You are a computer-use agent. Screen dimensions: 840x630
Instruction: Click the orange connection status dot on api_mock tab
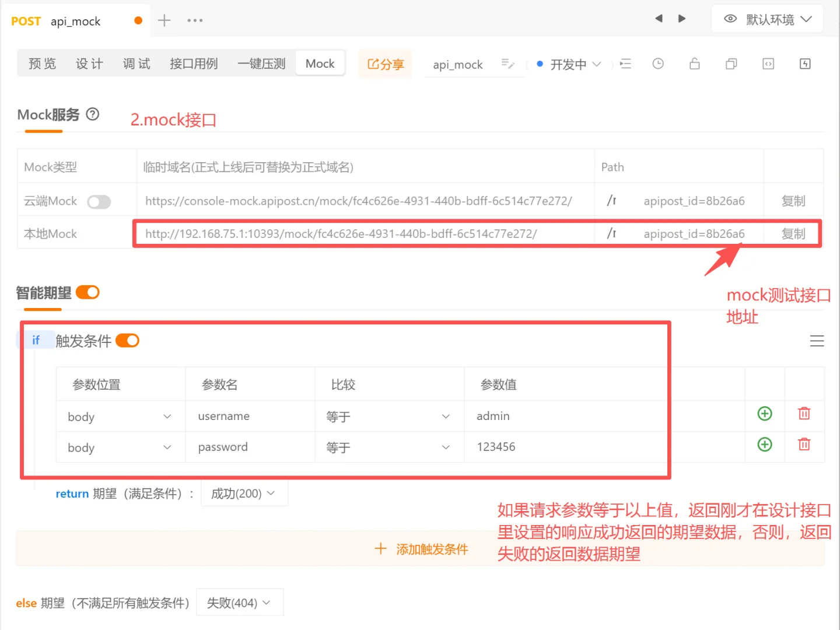tap(138, 19)
